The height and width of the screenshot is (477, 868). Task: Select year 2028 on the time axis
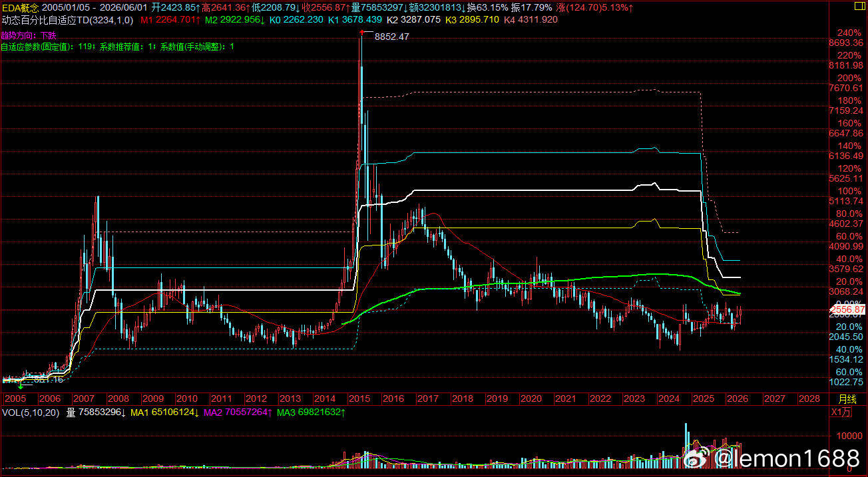pos(809,399)
